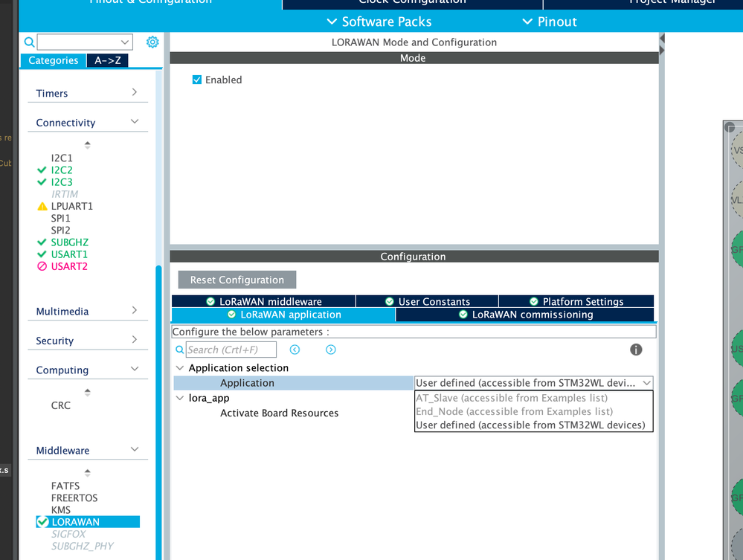
Task: Click right panel splitter arrow at top
Action: coord(662,50)
